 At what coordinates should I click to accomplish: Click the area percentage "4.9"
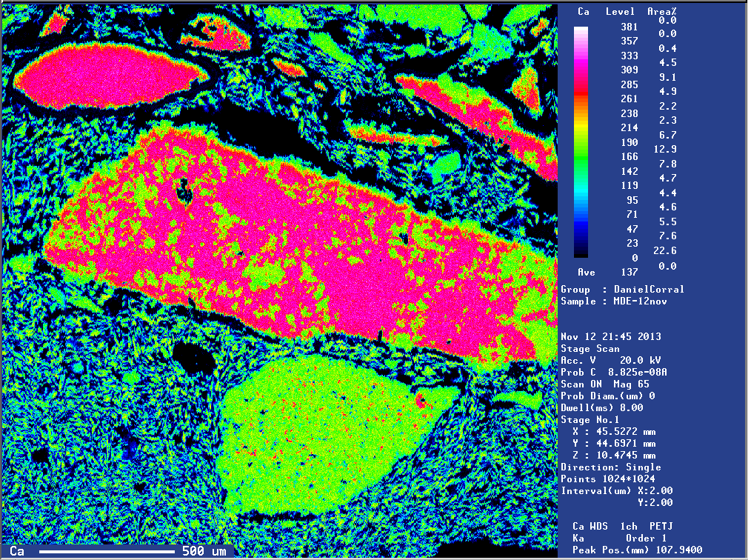(x=667, y=91)
